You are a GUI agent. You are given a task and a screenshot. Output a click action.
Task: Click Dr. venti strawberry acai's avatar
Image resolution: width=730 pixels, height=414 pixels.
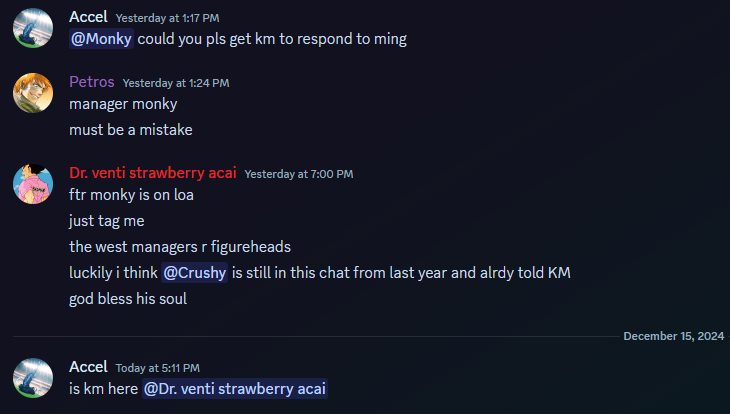(32, 183)
